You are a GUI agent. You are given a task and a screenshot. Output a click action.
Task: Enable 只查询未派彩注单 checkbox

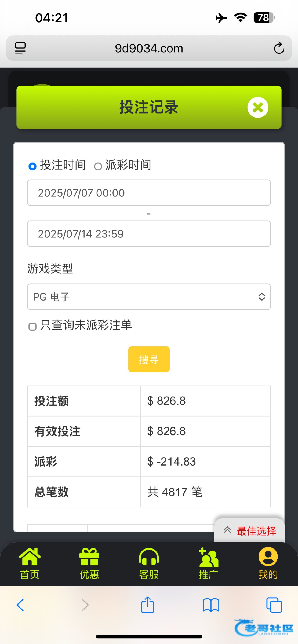tap(32, 327)
